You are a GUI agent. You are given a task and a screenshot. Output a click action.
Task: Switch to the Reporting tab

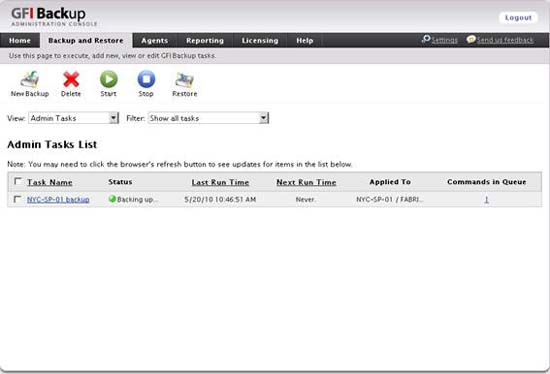[x=205, y=40]
